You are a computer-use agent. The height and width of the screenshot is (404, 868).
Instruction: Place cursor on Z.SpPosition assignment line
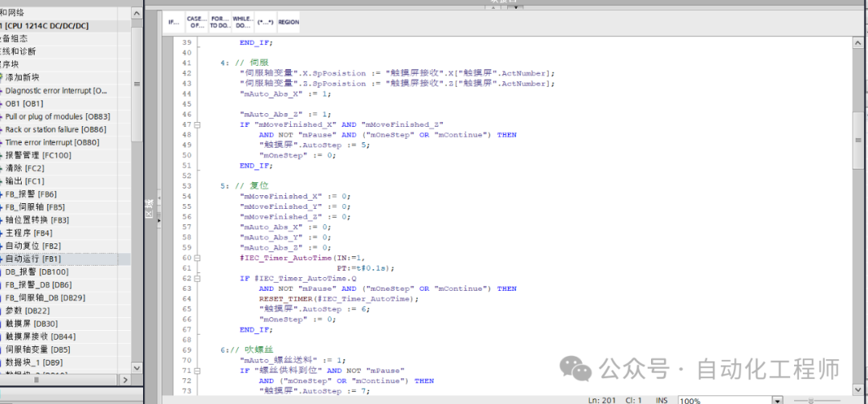(x=397, y=84)
